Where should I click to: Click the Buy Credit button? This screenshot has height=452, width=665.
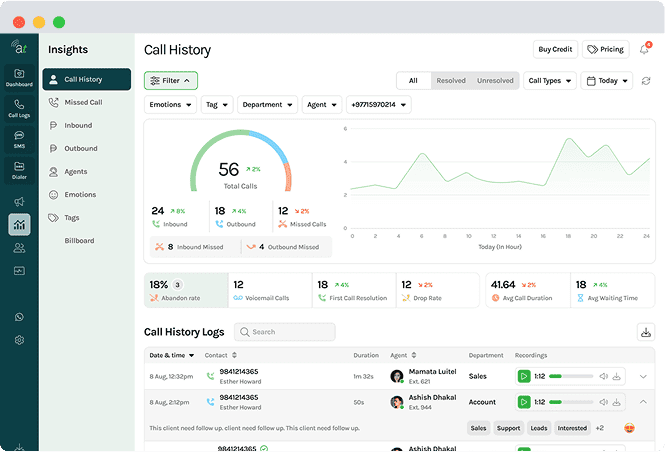click(x=555, y=49)
